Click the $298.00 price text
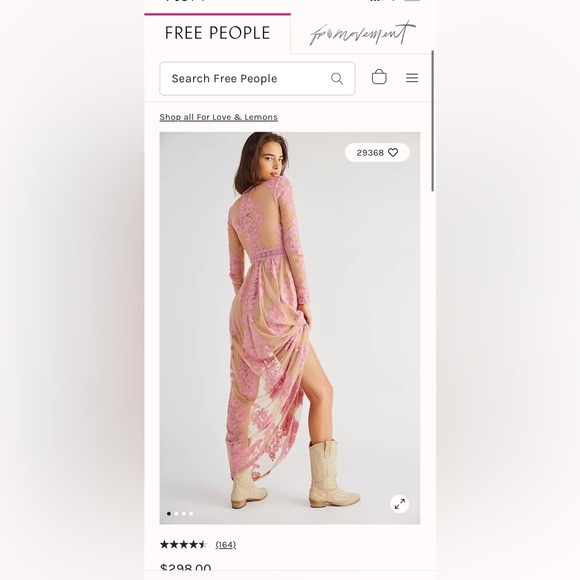Screen dimensions: 580x580 click(186, 568)
